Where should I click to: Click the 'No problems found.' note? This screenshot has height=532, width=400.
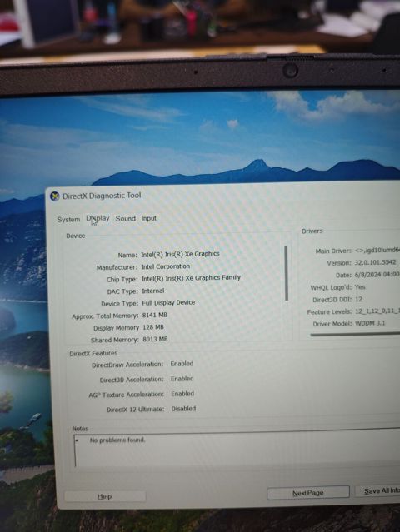[117, 440]
